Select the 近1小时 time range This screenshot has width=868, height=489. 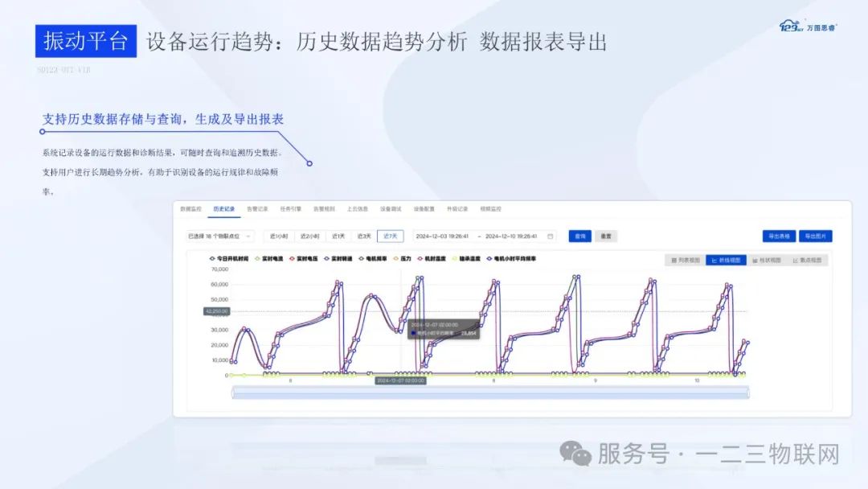[279, 236]
